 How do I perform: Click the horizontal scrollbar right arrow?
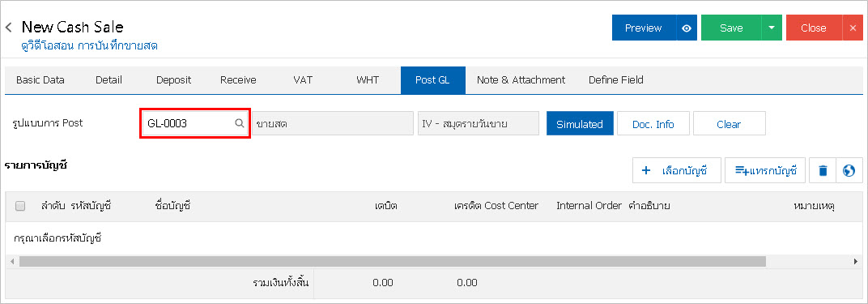click(x=856, y=261)
